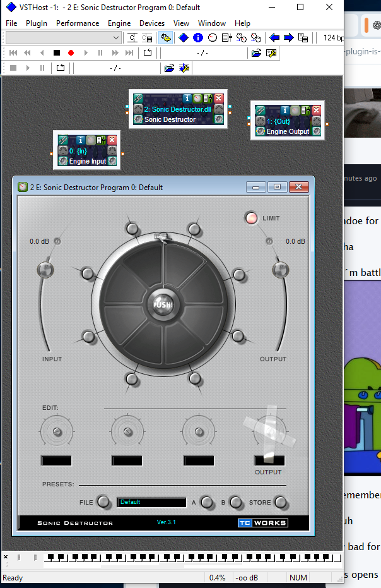The height and width of the screenshot is (588, 381).
Task: Click the FILE preset button
Action: click(103, 501)
